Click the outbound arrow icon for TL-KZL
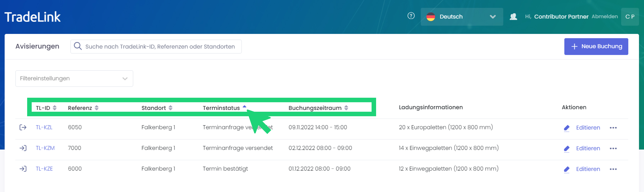644x192 pixels. click(23, 127)
